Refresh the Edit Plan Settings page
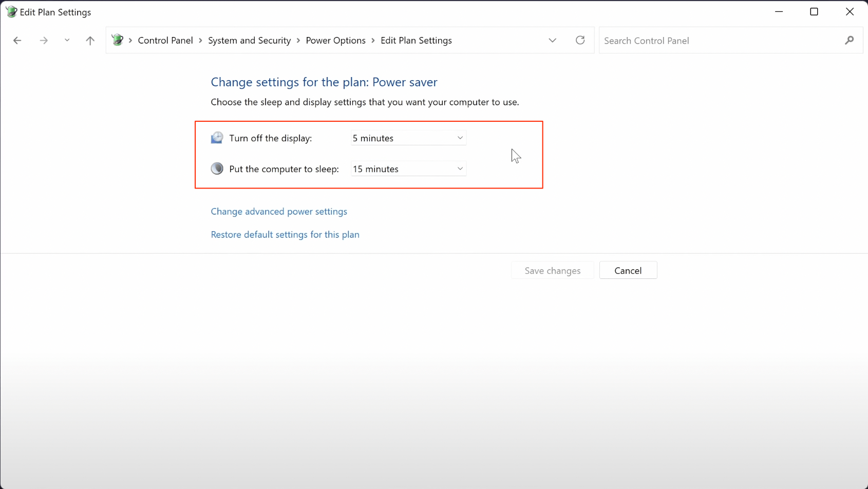The height and width of the screenshot is (489, 868). [x=580, y=41]
